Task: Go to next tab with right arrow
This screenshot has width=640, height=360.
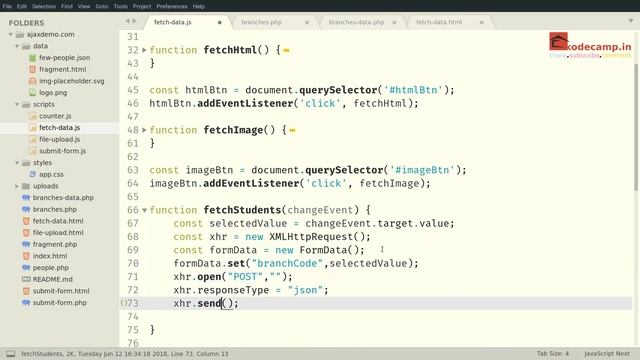Action: pyautogui.click(x=134, y=21)
